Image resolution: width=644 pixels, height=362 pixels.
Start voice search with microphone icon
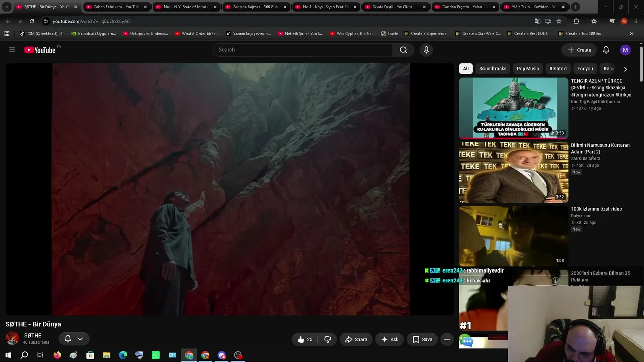tap(426, 50)
